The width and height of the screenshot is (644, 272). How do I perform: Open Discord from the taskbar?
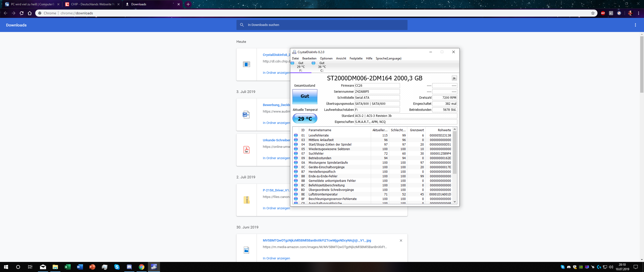[129, 267]
